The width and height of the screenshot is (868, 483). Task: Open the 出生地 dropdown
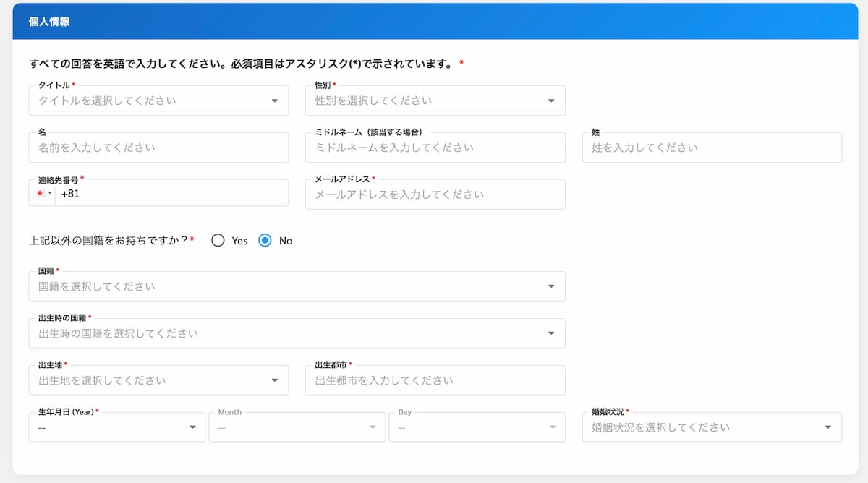coord(158,380)
